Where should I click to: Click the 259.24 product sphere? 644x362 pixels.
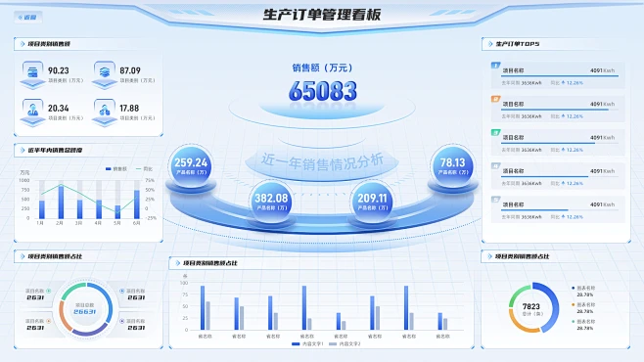point(191,166)
